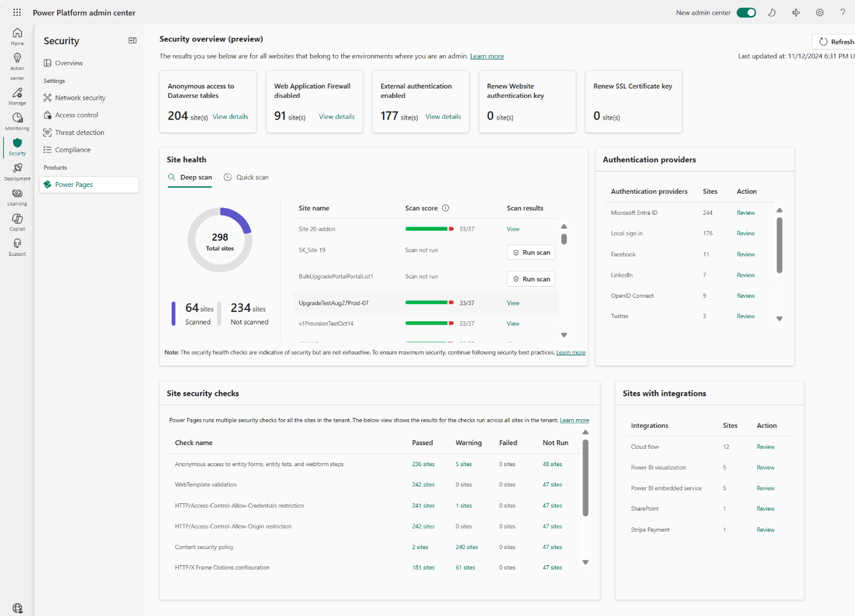Open the Deployment section
Viewport: 855px width, 616px height.
[x=17, y=171]
